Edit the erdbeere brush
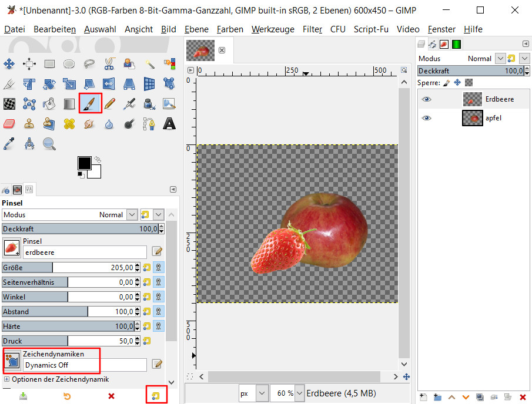Viewport: 532px width, 404px height. 157,251
